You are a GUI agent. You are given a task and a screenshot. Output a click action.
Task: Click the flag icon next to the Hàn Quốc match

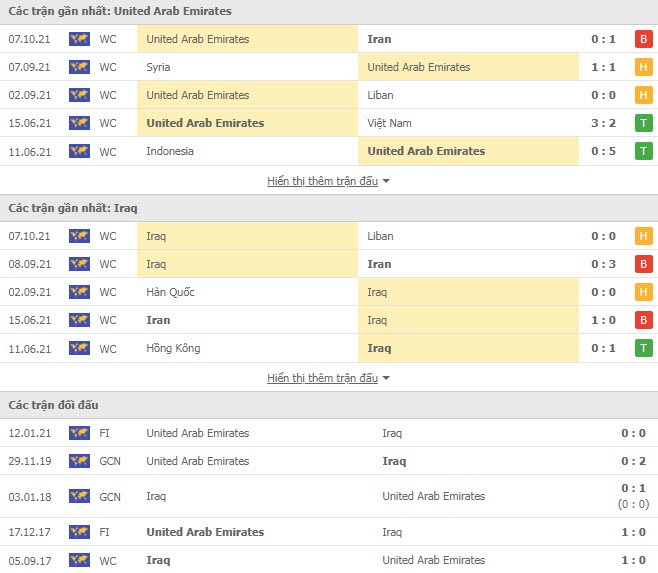pos(79,292)
